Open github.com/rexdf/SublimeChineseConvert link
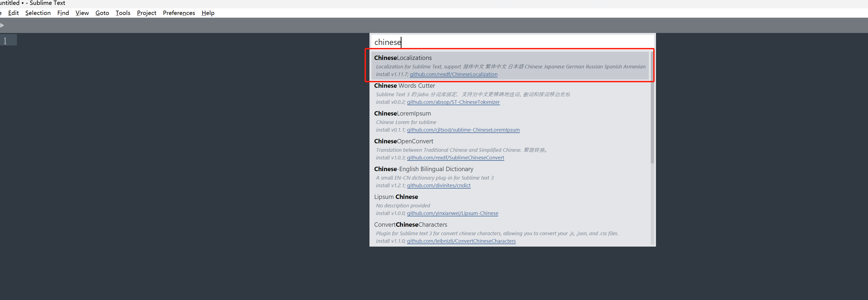868x300 pixels. click(x=456, y=158)
